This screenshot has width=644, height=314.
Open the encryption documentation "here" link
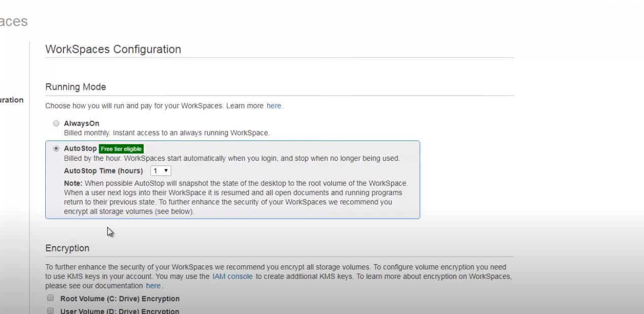point(153,286)
